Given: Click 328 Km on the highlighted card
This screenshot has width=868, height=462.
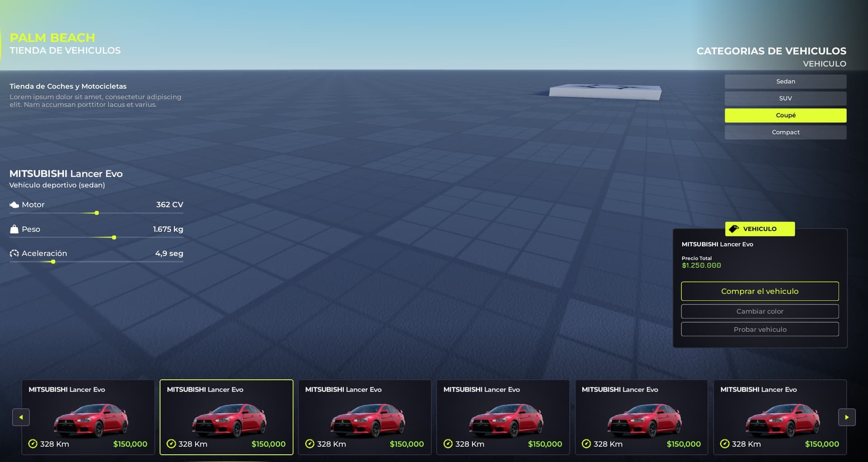Looking at the screenshot, I should (193, 444).
